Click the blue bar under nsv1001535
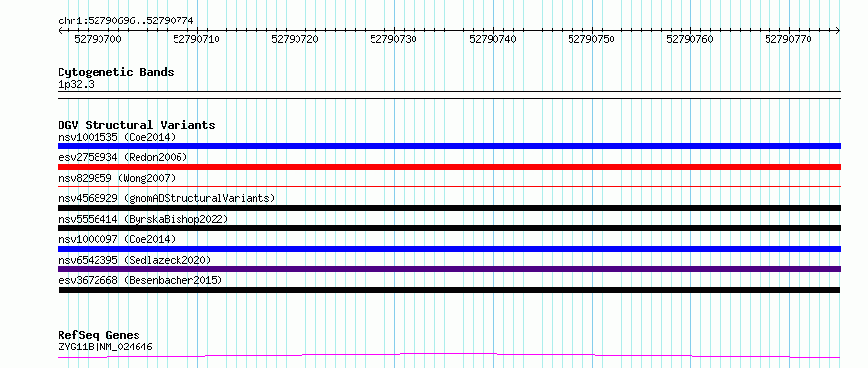 point(449,146)
